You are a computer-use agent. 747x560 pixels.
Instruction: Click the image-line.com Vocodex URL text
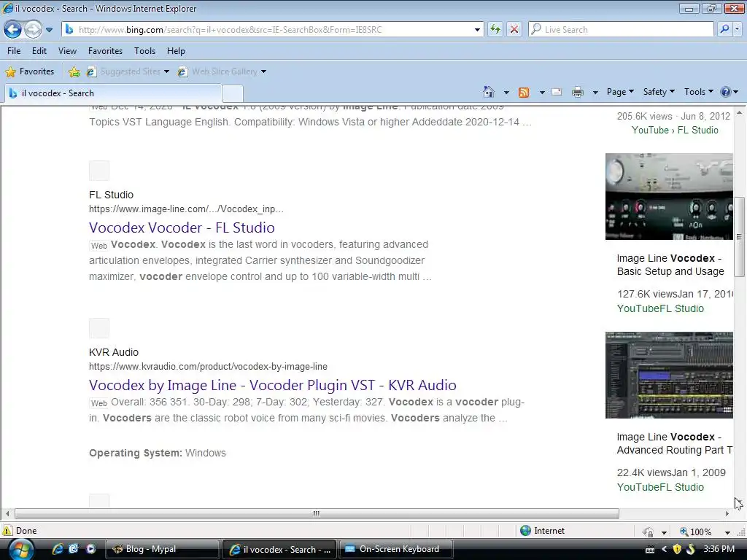pos(186,209)
